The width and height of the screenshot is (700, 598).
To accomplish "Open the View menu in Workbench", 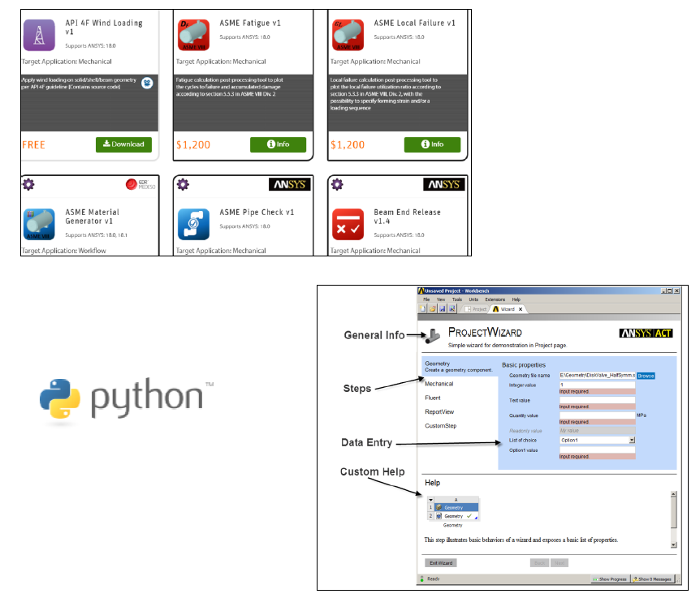I will (x=441, y=299).
